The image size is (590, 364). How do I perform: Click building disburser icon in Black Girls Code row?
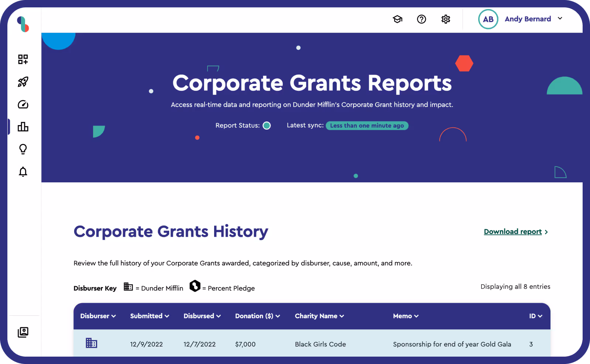tap(92, 343)
